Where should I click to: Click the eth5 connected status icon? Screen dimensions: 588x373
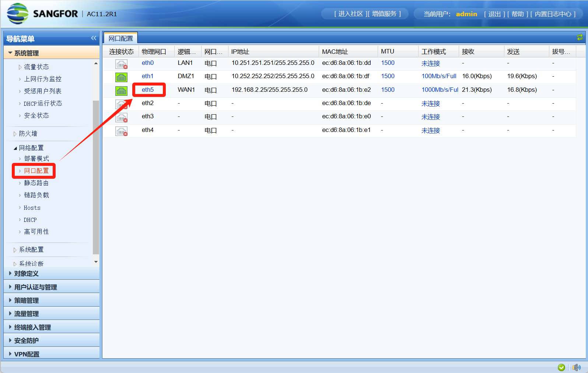[x=121, y=91]
